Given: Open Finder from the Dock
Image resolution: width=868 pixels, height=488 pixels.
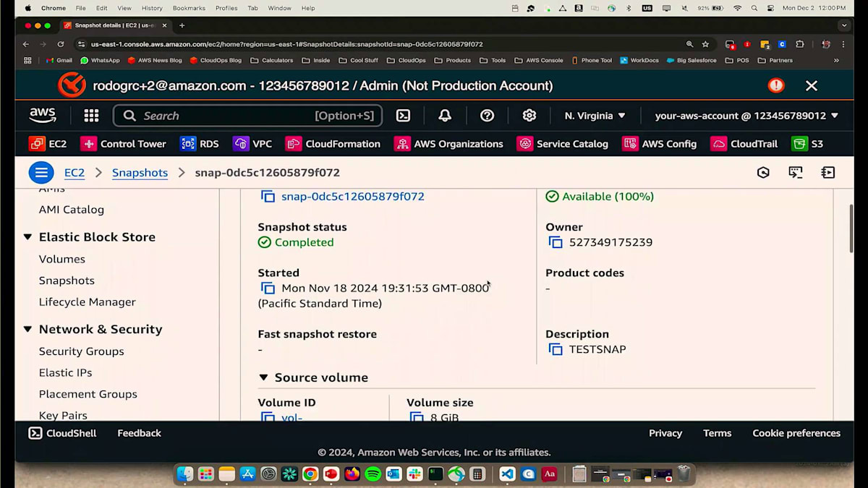Looking at the screenshot, I should [x=185, y=474].
